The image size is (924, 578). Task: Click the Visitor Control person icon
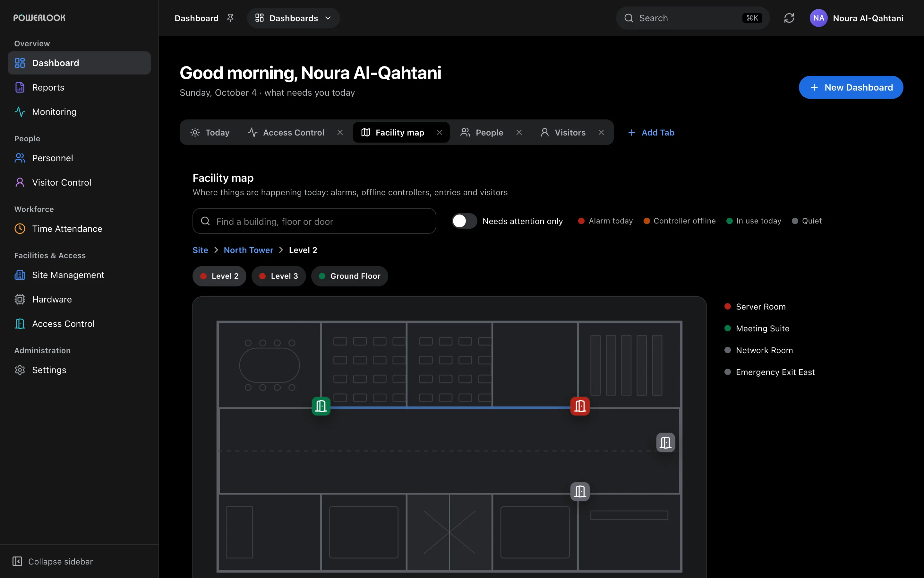pyautogui.click(x=20, y=182)
